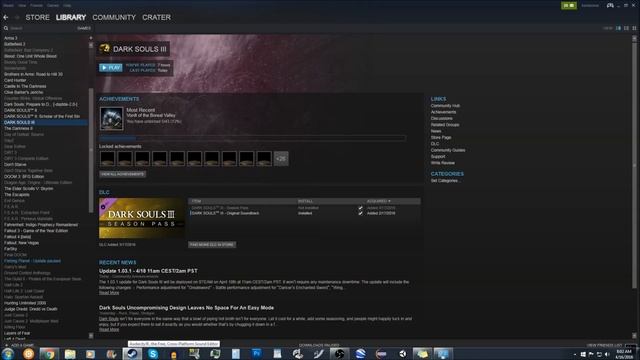The height and width of the screenshot is (360, 640).
Task: Open Sticky Notes from the taskbar
Action: [422, 354]
